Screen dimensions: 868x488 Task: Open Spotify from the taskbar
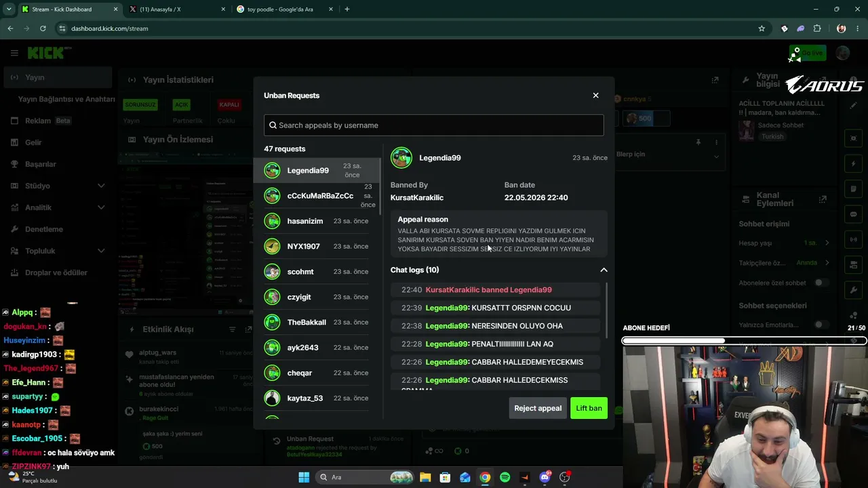point(505,477)
